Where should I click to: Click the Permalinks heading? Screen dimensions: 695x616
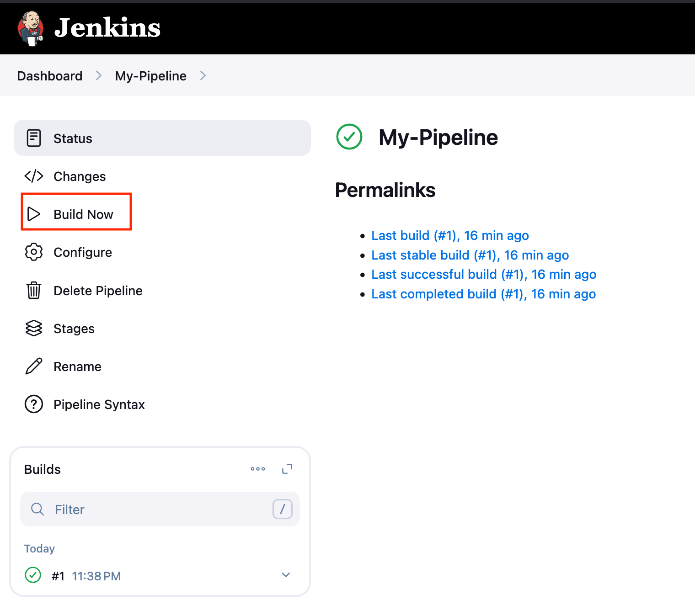coord(385,190)
